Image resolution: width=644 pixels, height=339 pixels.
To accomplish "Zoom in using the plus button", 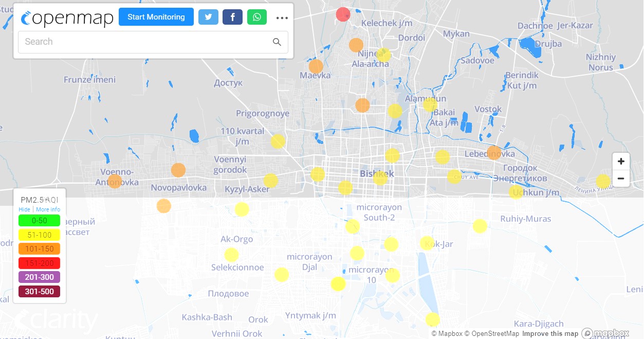I will 621,162.
